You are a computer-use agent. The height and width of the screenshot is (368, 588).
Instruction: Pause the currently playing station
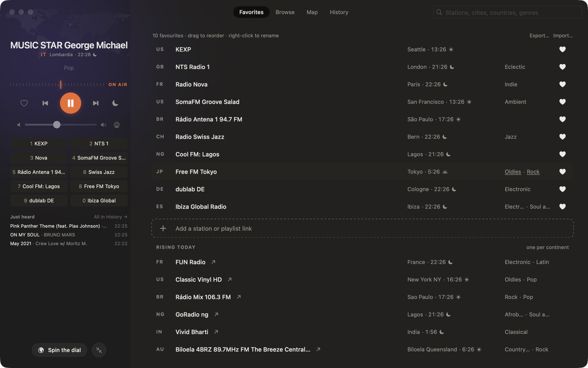pyautogui.click(x=70, y=103)
